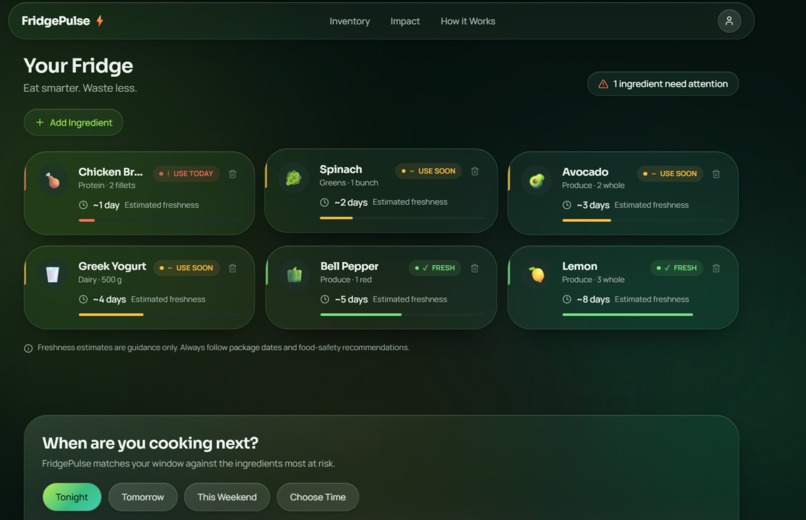This screenshot has height=520, width=806.
Task: Click the Spinach card title
Action: 341,170
